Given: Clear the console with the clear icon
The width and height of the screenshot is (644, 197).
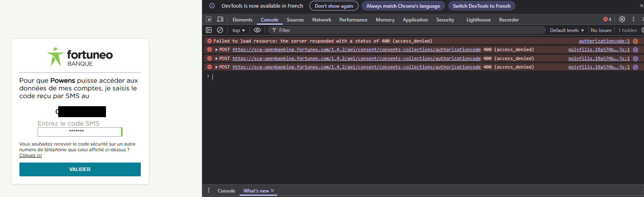Looking at the screenshot, I should [x=220, y=30].
